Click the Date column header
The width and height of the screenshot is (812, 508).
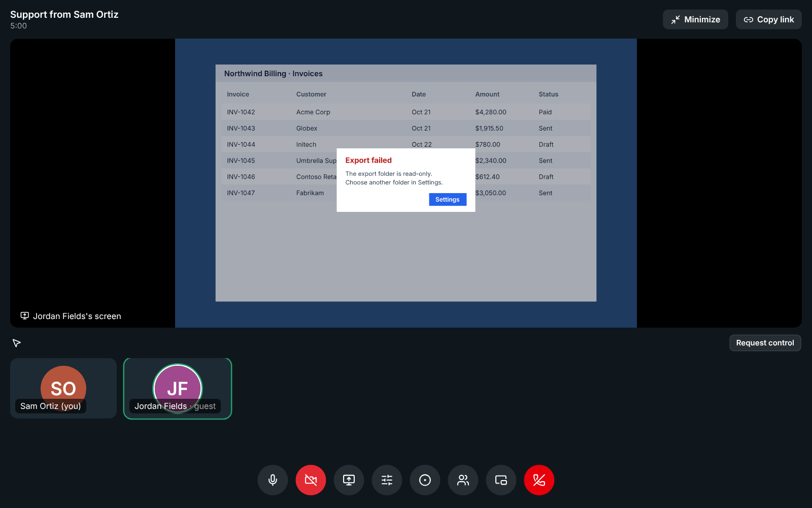pyautogui.click(x=419, y=94)
